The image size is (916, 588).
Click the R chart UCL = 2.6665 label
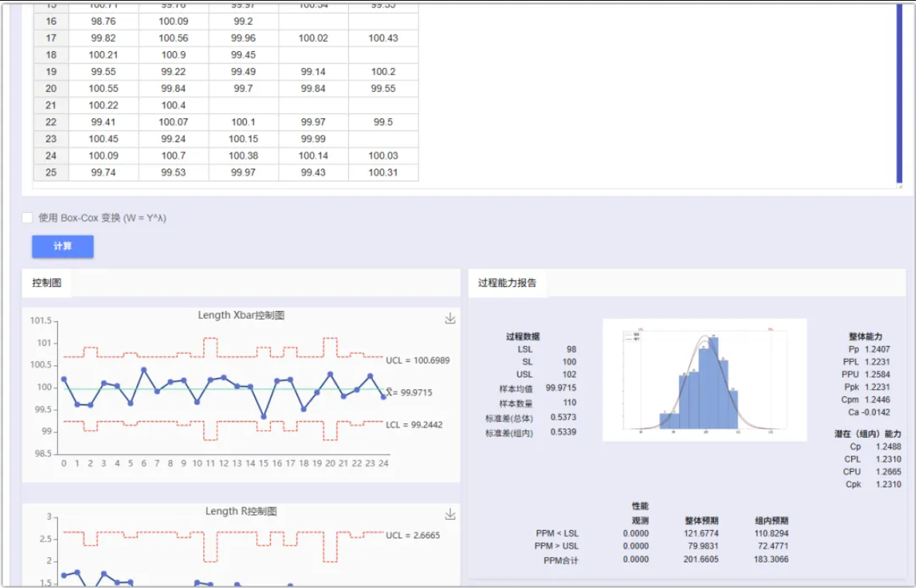pos(413,535)
